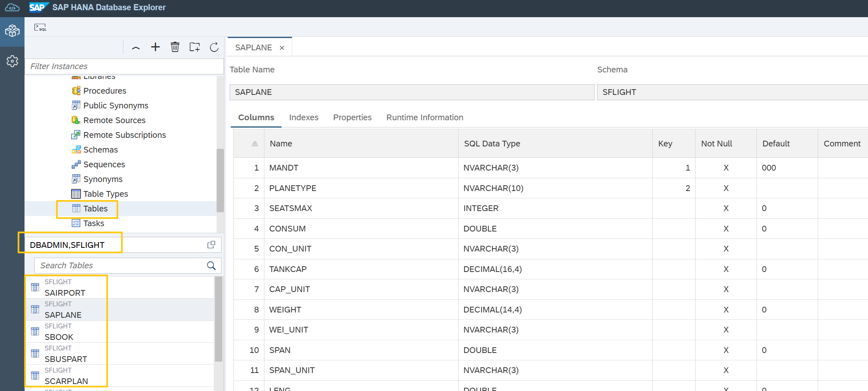Click the SQL Data Type column header
The image size is (868, 391).
[555, 144]
